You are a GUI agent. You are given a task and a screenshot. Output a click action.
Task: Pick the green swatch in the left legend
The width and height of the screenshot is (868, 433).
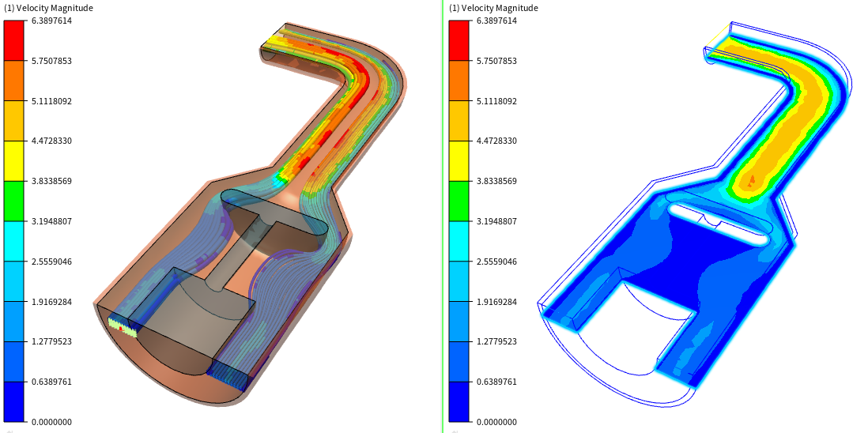(x=16, y=201)
